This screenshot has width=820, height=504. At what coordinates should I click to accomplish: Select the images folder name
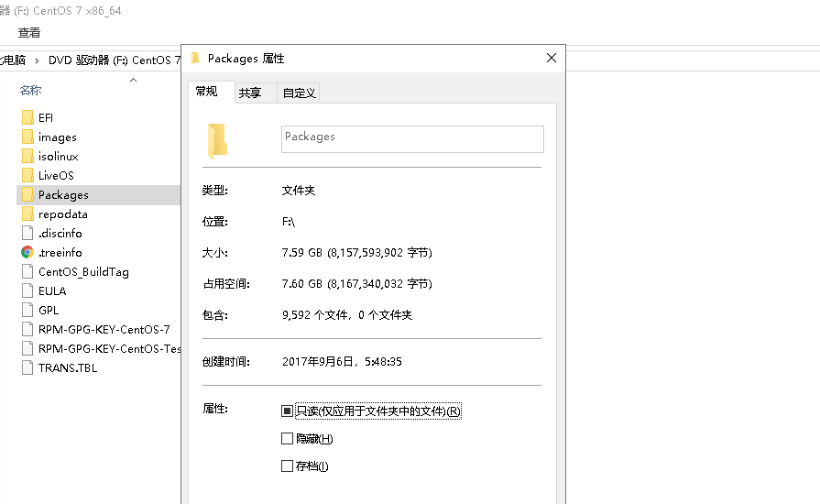tap(58, 137)
